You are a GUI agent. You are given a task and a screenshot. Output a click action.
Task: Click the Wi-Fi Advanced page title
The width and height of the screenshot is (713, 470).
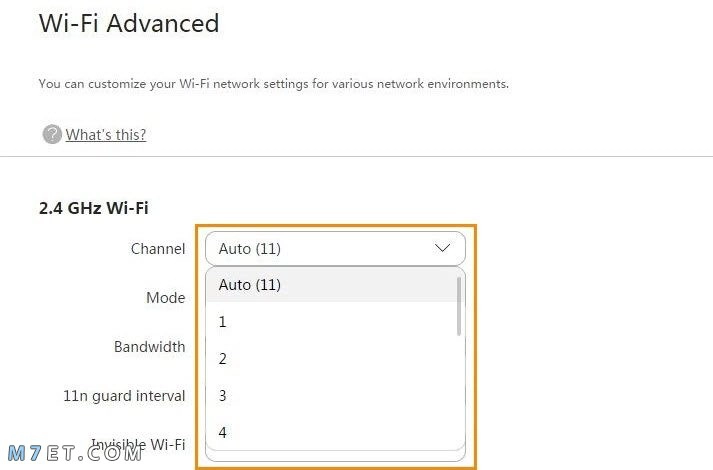pos(129,23)
